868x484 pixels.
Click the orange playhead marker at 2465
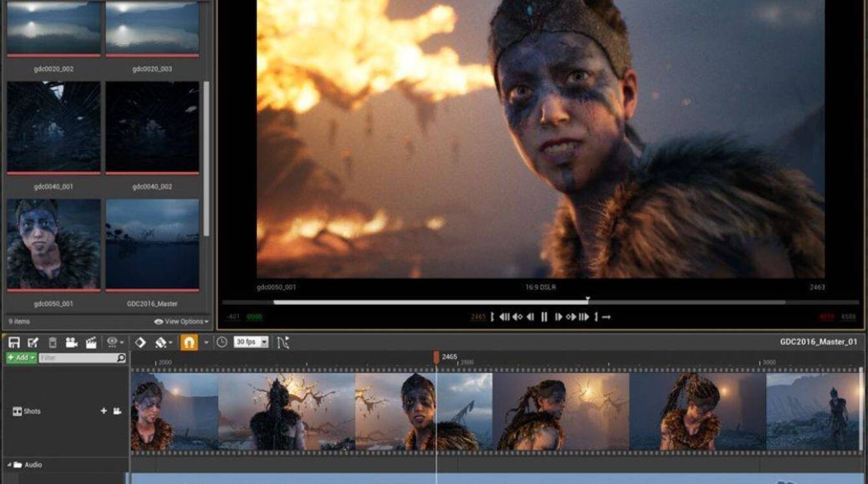(x=436, y=357)
